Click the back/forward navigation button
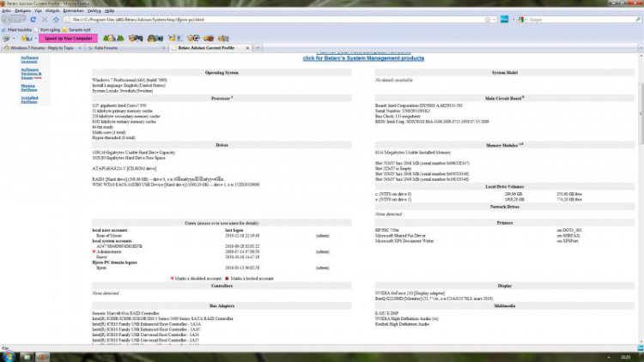 pyautogui.click(x=14, y=19)
